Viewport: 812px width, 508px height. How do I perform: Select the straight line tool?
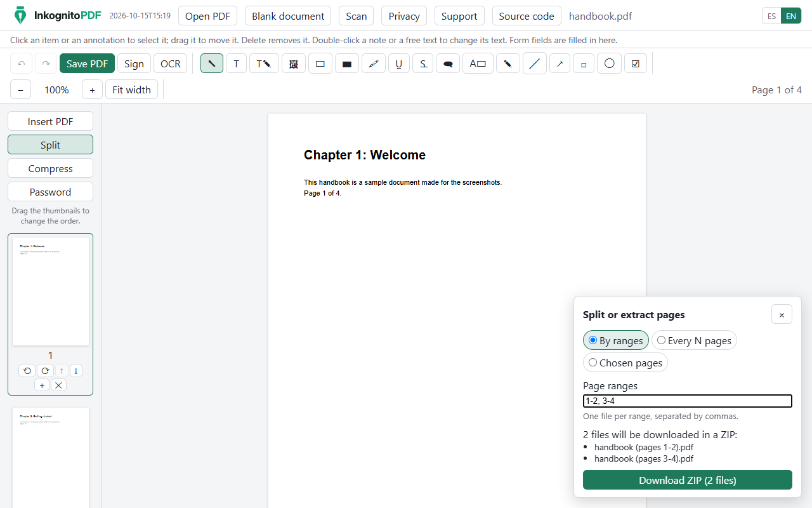pyautogui.click(x=535, y=63)
